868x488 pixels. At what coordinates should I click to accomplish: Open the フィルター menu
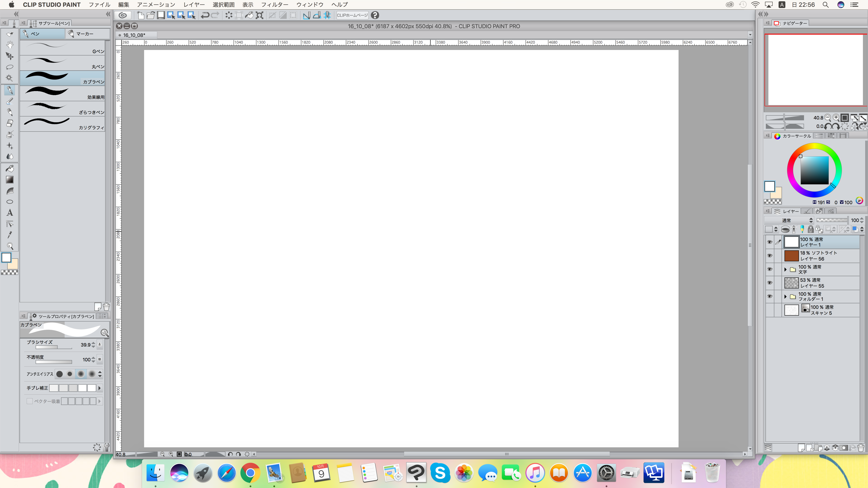point(274,5)
